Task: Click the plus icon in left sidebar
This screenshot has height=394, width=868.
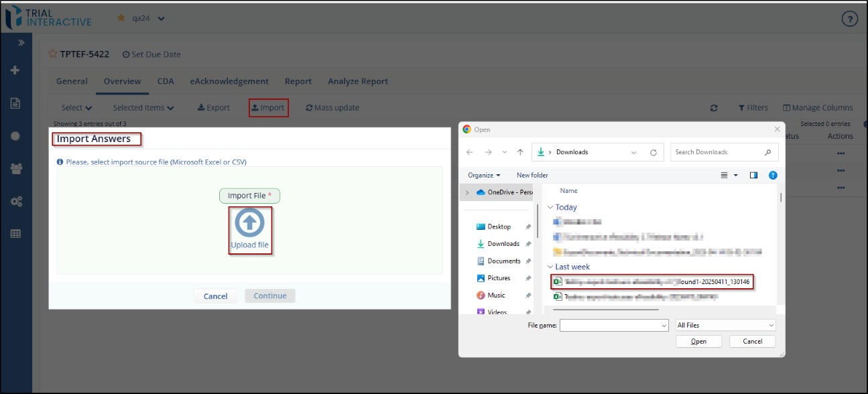Action: (15, 70)
